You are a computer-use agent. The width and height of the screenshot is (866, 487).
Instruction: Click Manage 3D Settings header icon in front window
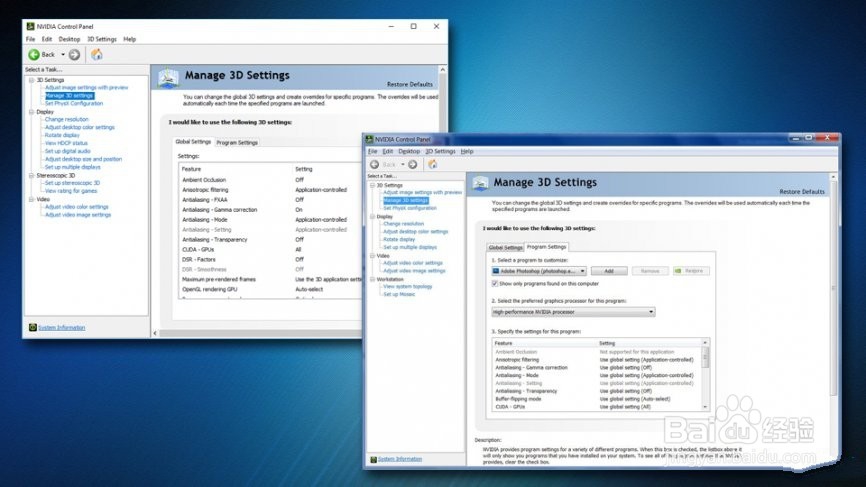pos(480,183)
